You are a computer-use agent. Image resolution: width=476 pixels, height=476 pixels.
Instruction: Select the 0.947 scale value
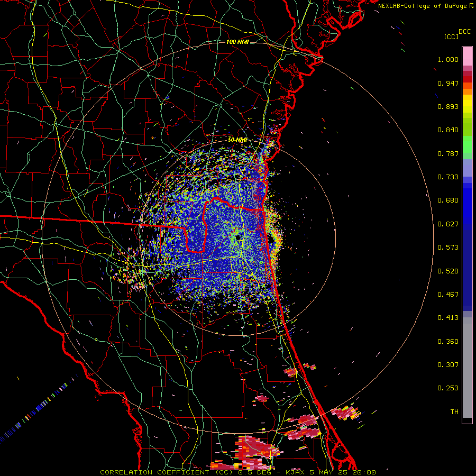[x=448, y=83]
